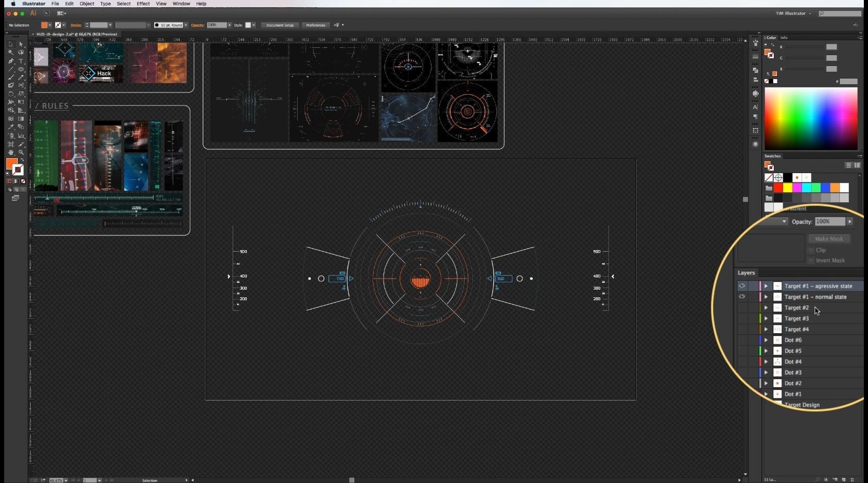Image resolution: width=868 pixels, height=483 pixels.
Task: Open the Effect menu
Action: 143,4
